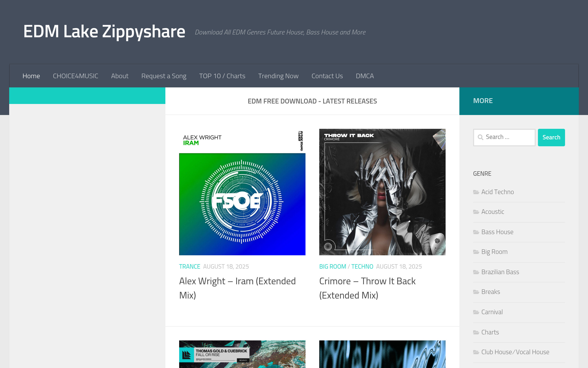Open the CHOICE4MUSIC menu item

76,76
